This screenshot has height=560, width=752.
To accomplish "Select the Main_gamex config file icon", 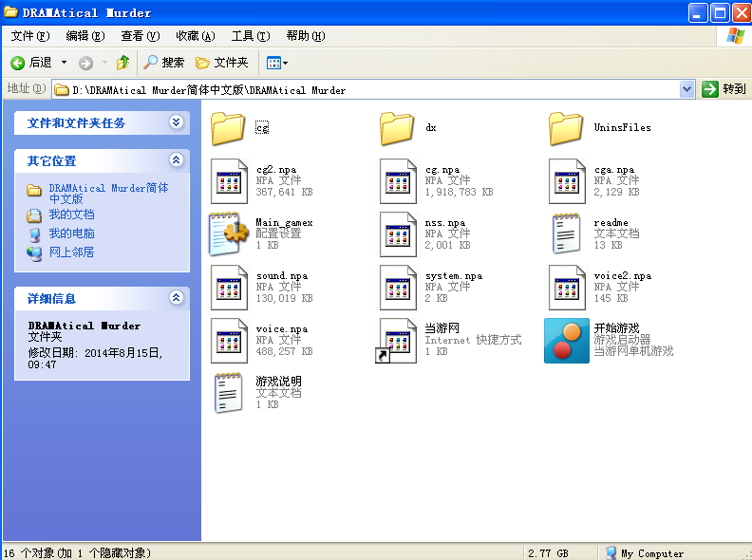I will click(229, 234).
